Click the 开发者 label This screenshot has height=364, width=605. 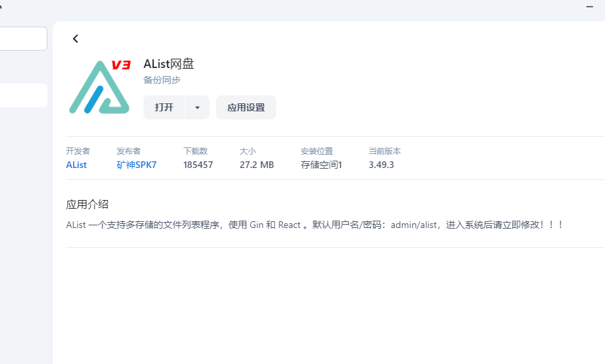pos(78,151)
